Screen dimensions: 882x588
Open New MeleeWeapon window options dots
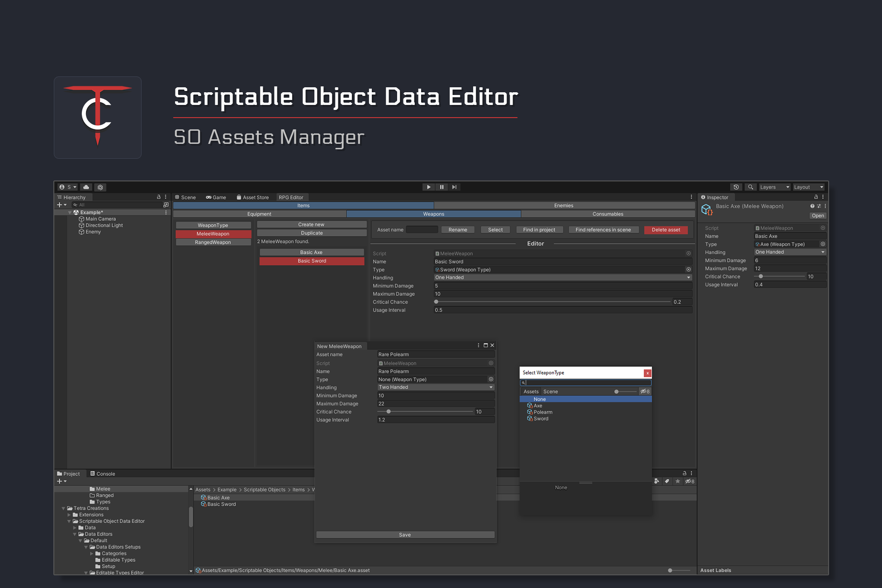point(479,345)
